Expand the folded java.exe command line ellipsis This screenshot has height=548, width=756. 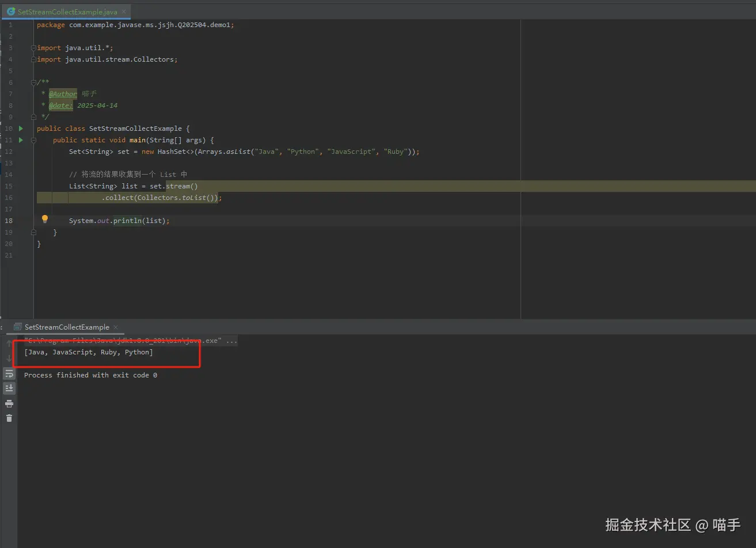tap(231, 341)
